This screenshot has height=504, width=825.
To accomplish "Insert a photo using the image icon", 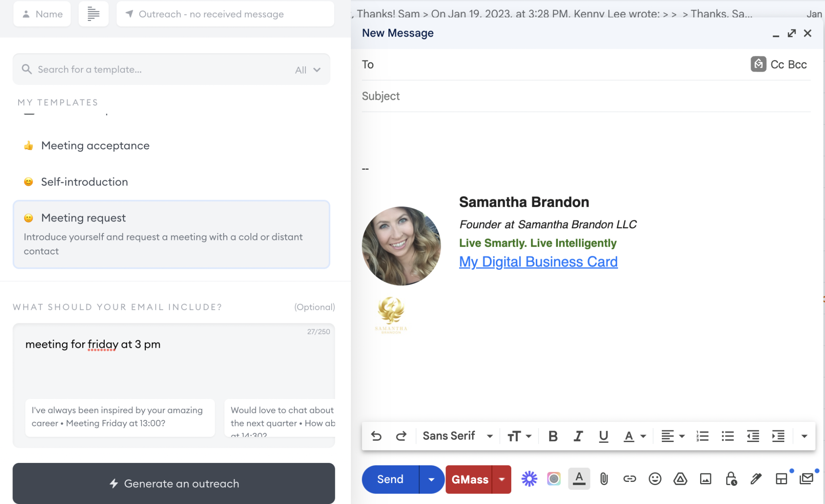I will (x=705, y=479).
